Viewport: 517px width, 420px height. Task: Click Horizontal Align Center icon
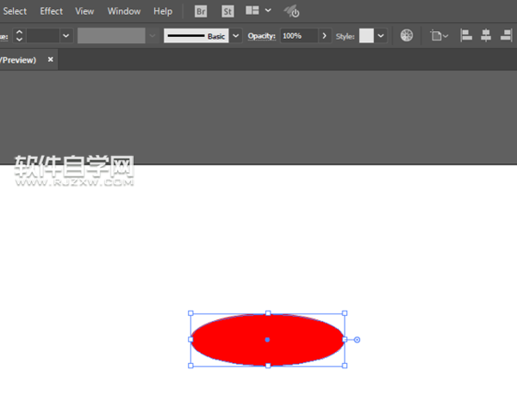click(486, 35)
